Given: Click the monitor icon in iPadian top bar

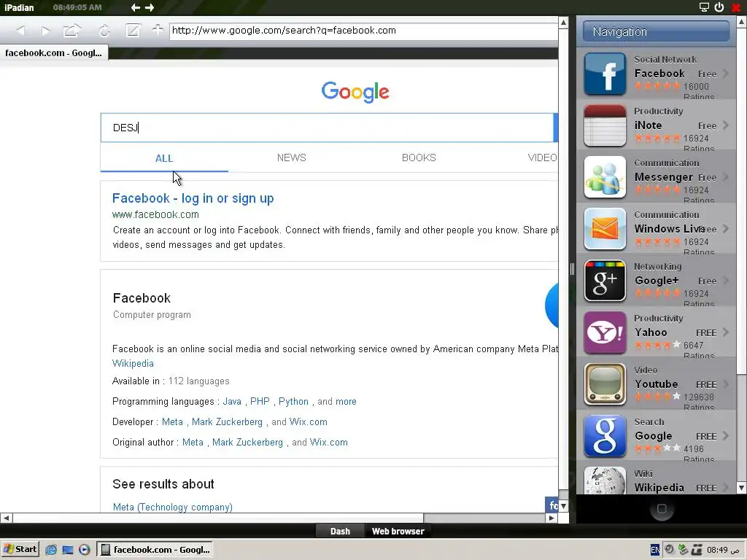Looking at the screenshot, I should click(704, 7).
